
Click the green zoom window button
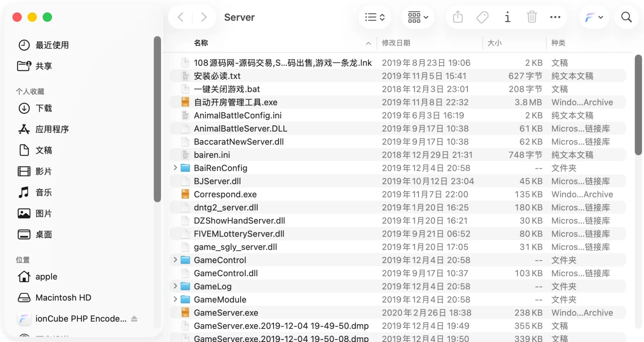point(47,17)
